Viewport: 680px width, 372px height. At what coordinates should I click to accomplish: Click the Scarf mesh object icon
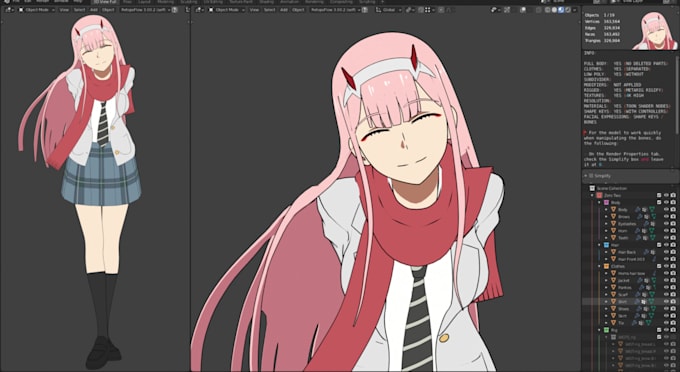click(614, 294)
